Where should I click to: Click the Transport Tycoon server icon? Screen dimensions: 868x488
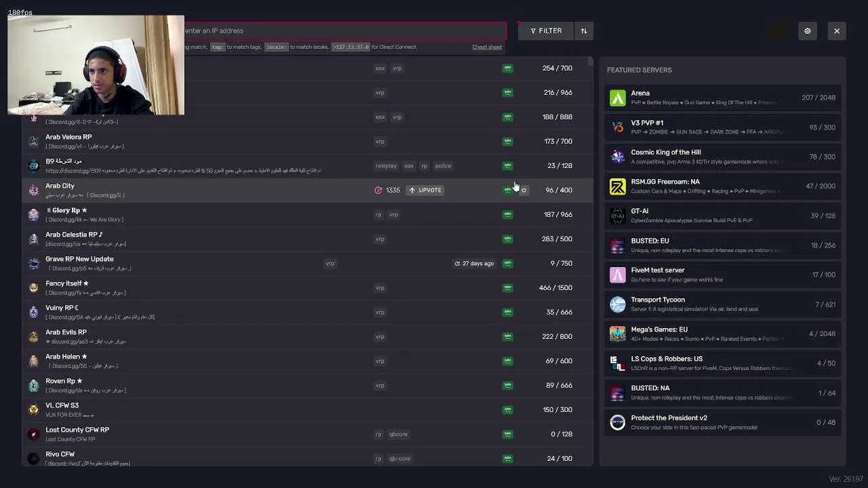618,304
